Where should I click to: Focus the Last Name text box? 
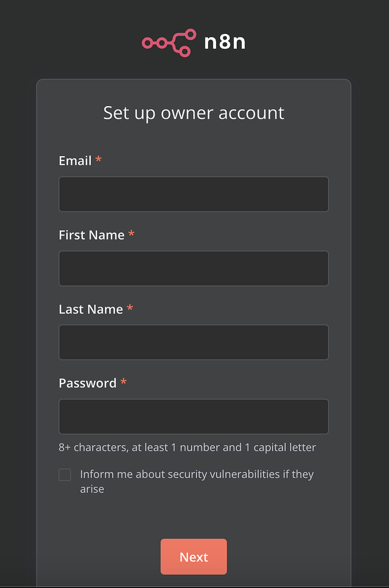coord(194,342)
